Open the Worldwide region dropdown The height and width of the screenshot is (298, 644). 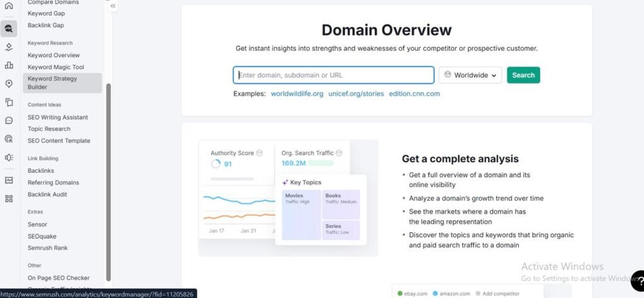[470, 75]
